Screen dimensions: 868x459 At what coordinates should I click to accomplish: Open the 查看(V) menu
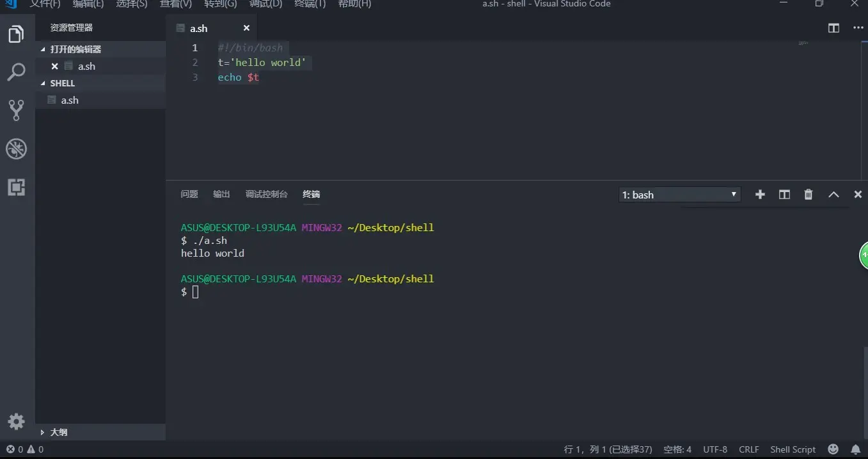tap(176, 4)
